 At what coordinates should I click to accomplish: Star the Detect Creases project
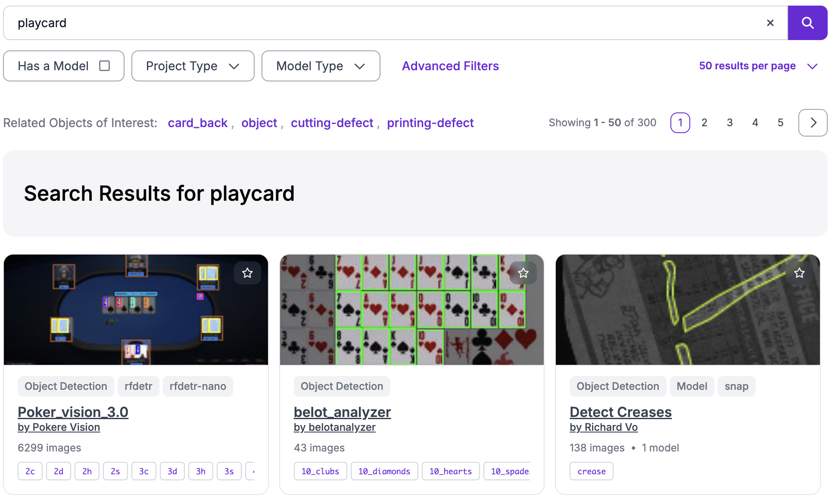click(x=799, y=273)
